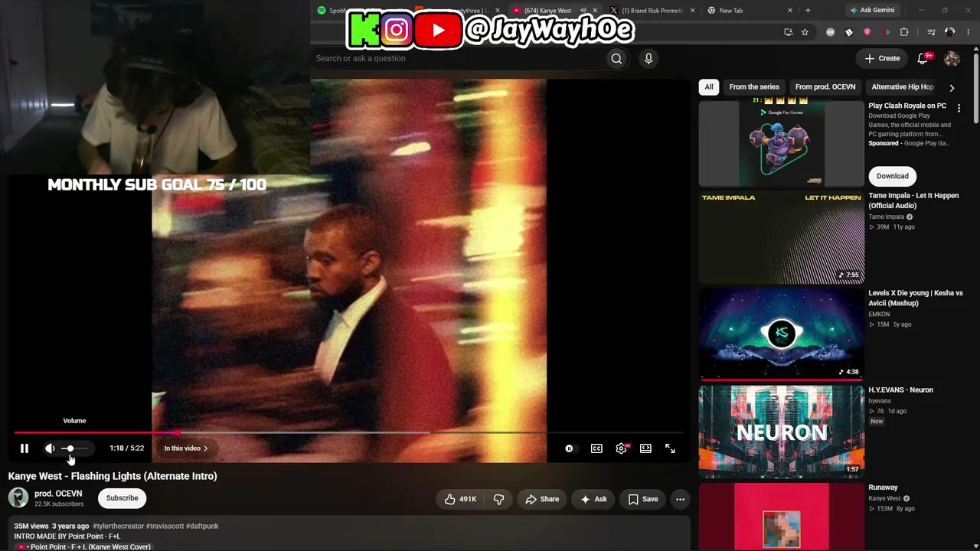Enter full screen mode
Screen dimensions: 980x551
[x=670, y=448]
